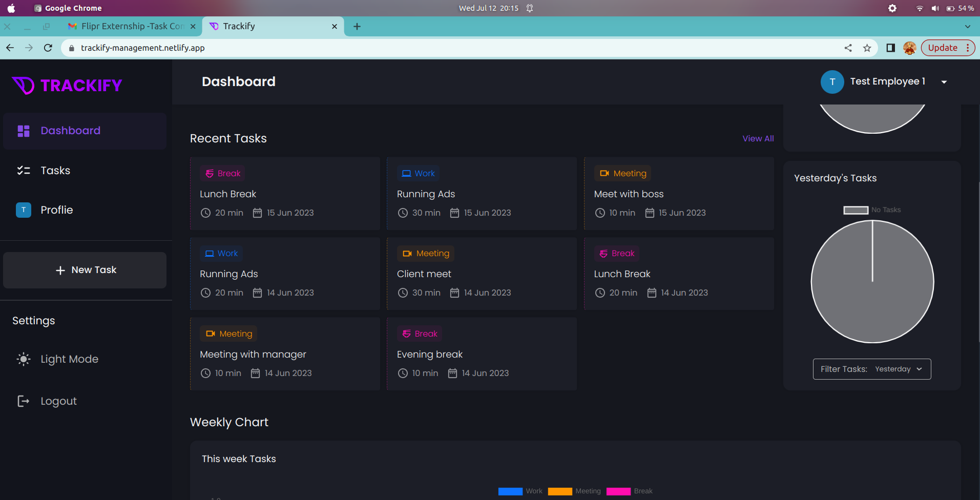Select the Dashboard icon in sidebar
This screenshot has width=980, height=500.
click(x=24, y=131)
